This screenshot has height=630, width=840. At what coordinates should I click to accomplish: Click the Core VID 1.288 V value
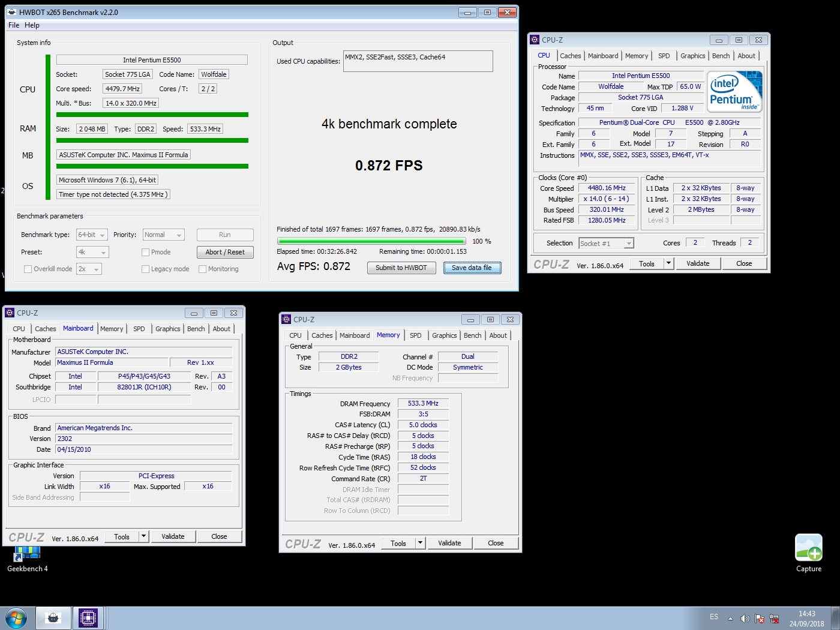pos(682,108)
